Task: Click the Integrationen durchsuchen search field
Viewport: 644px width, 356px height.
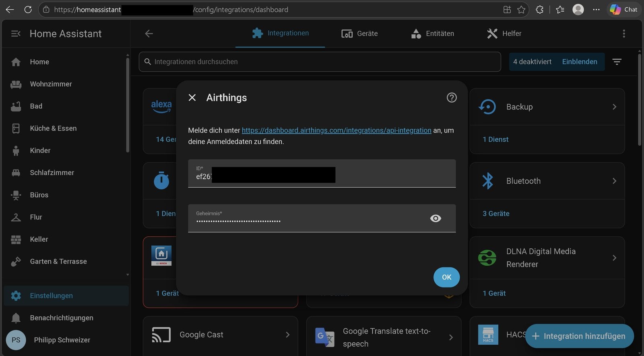Action: pos(320,62)
